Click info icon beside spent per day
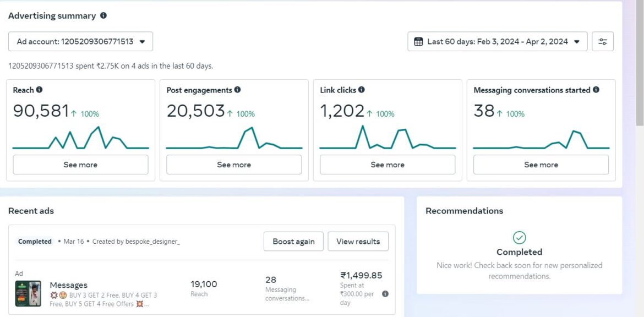644x317 pixels. coord(385,294)
